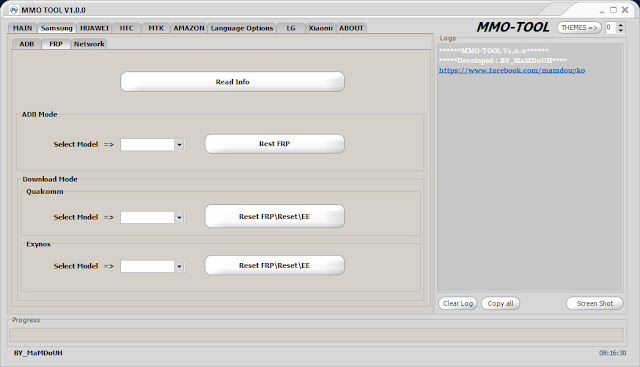Click the 'Developed : BY_MaMDoUH' log line
The height and width of the screenshot is (367, 640).
pyautogui.click(x=502, y=61)
